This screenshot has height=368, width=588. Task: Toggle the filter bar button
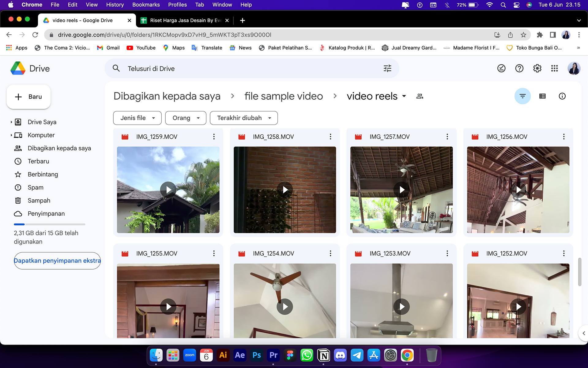[522, 96]
